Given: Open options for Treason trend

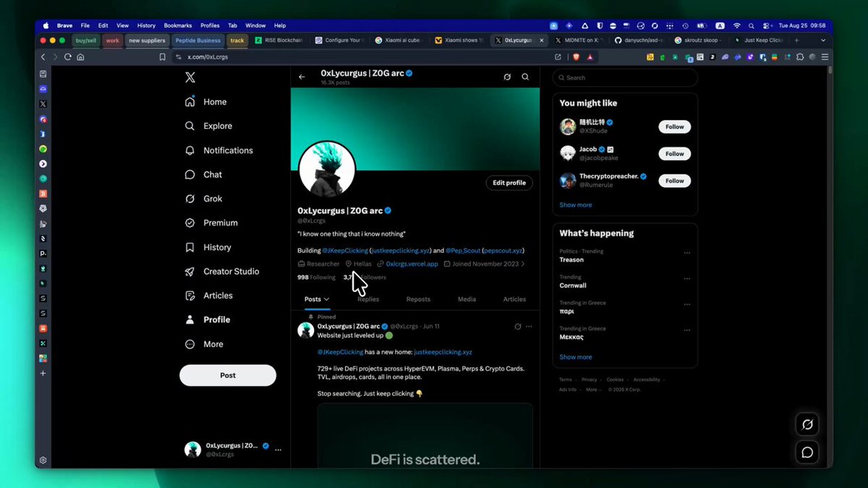Looking at the screenshot, I should [x=687, y=253].
